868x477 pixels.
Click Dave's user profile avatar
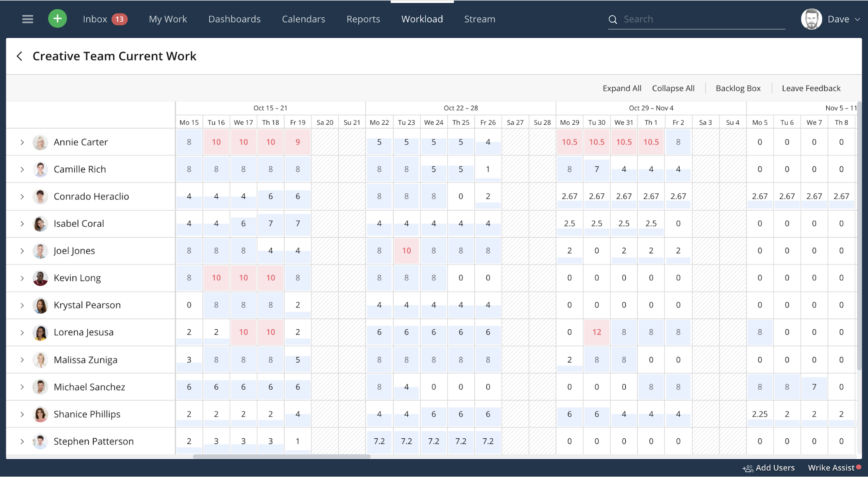812,19
